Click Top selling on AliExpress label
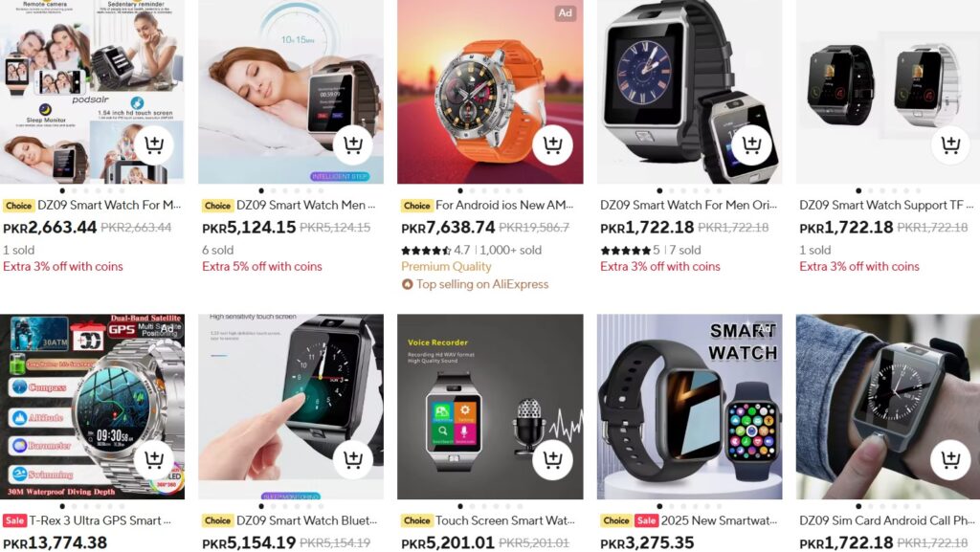Viewport: 980px width, 552px height. [x=482, y=284]
